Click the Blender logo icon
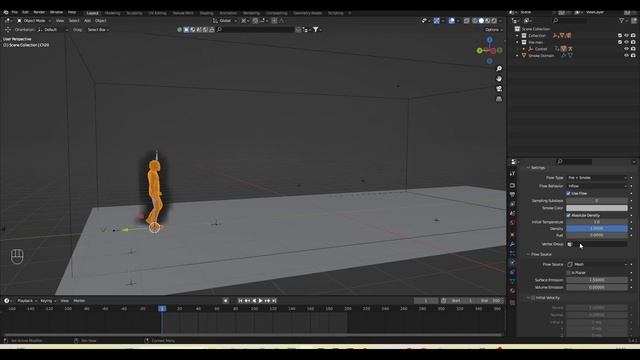 click(6, 12)
